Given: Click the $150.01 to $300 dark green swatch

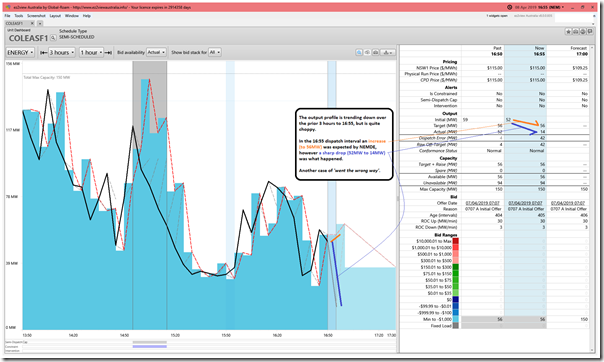Looking at the screenshot, I should pyautogui.click(x=456, y=267).
